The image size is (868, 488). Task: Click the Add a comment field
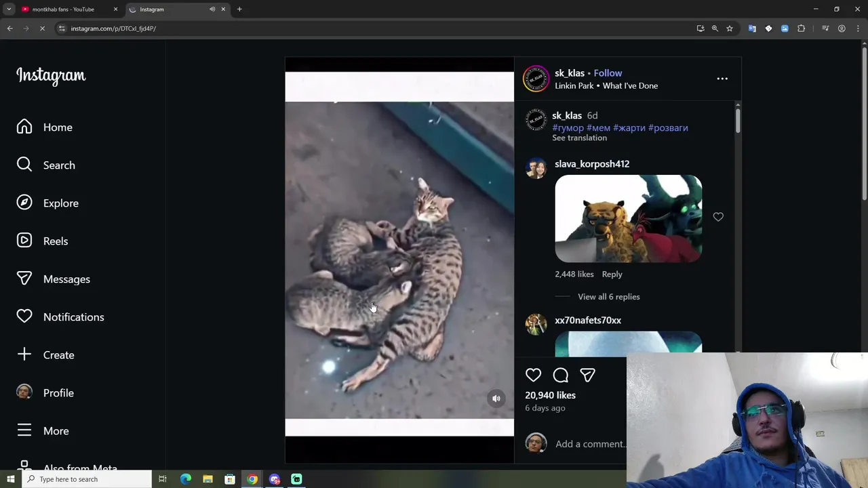point(590,444)
